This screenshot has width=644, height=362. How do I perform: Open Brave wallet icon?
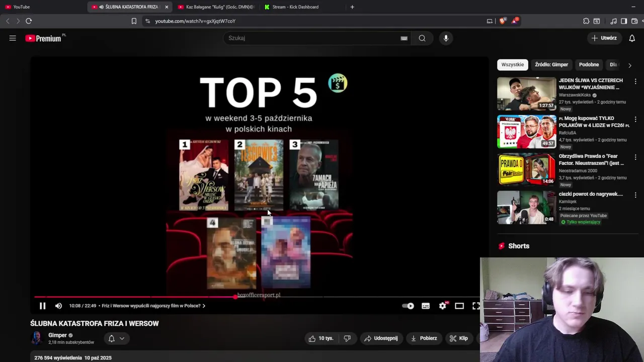point(634,21)
